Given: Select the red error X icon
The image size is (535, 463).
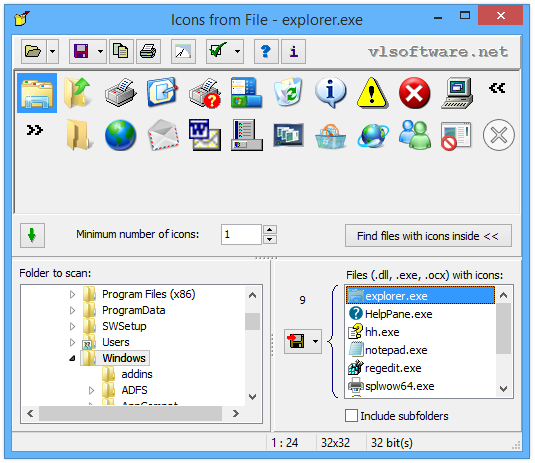Looking at the screenshot, I should click(x=415, y=93).
